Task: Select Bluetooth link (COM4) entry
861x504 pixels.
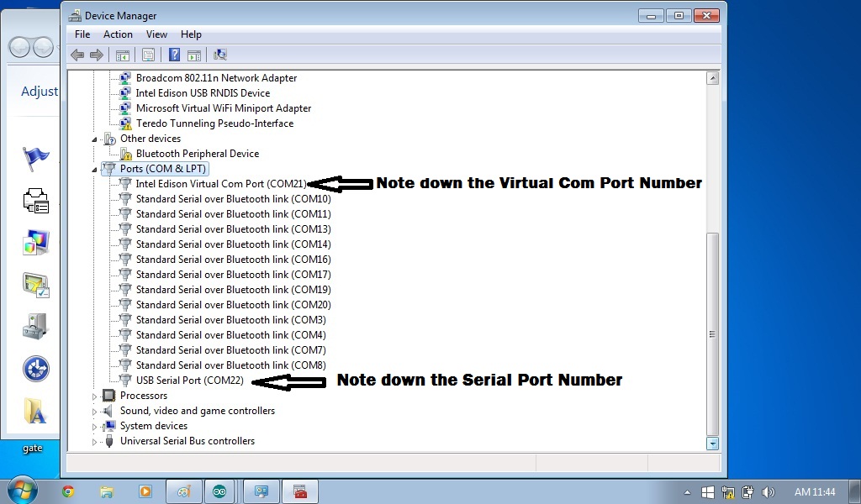Action: pyautogui.click(x=231, y=335)
